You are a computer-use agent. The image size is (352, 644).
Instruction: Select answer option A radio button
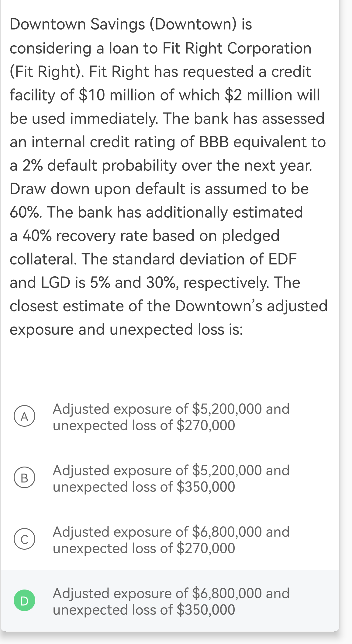click(x=24, y=416)
